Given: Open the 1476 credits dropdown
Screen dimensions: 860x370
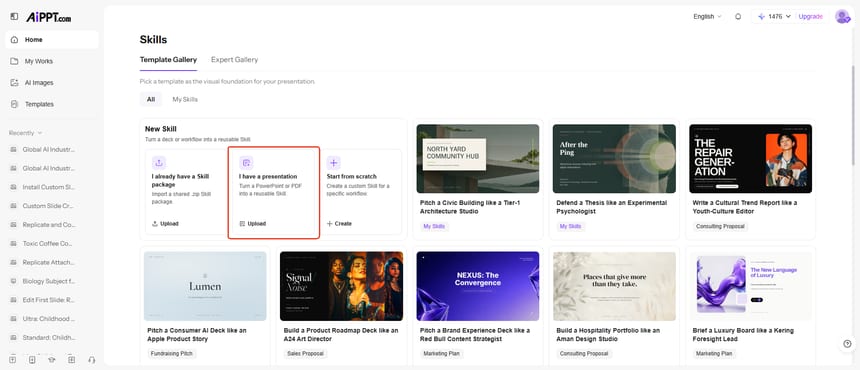Looking at the screenshot, I should [x=774, y=16].
